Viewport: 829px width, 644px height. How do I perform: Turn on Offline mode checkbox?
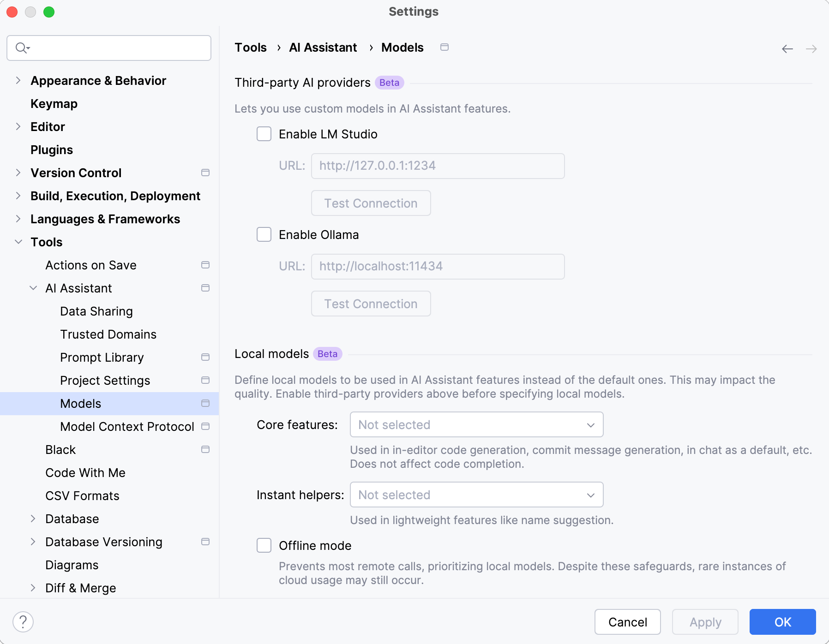pyautogui.click(x=264, y=545)
